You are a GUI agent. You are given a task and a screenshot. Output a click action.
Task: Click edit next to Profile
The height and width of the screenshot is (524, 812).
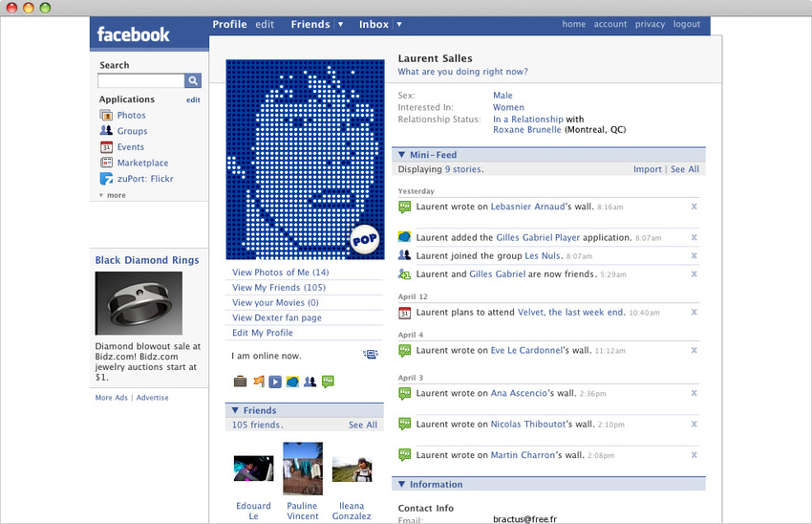[265, 24]
